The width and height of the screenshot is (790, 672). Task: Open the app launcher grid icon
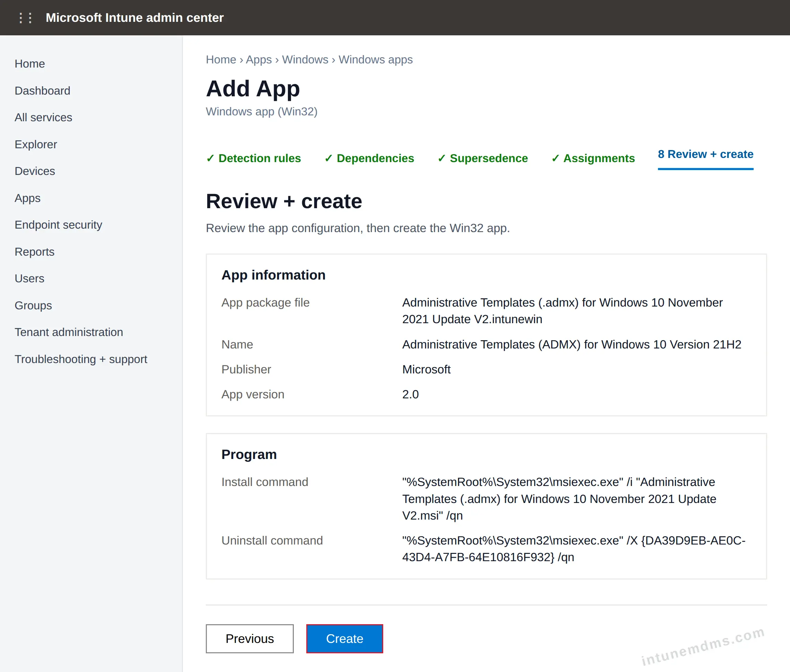point(25,18)
